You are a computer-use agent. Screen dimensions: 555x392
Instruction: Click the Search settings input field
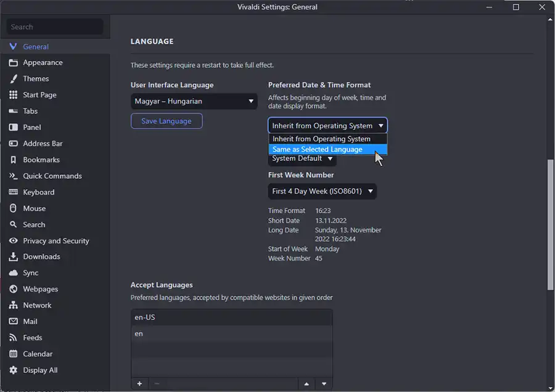[x=55, y=27]
